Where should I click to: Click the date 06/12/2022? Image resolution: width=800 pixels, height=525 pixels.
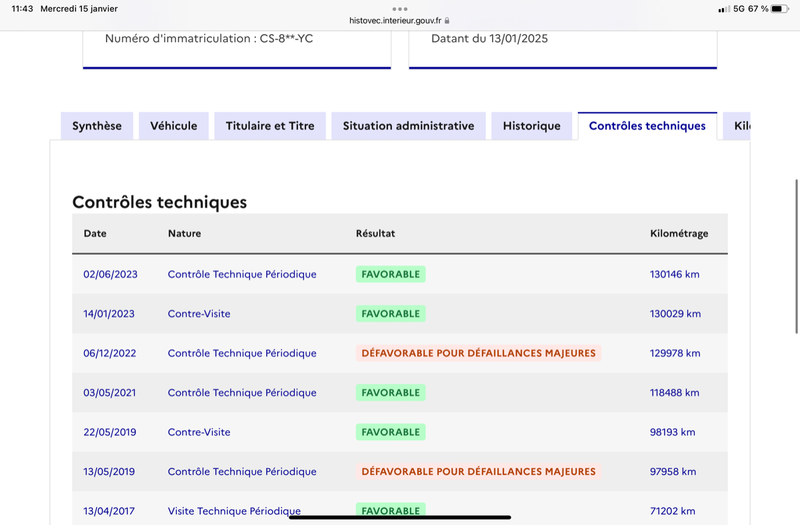click(110, 353)
